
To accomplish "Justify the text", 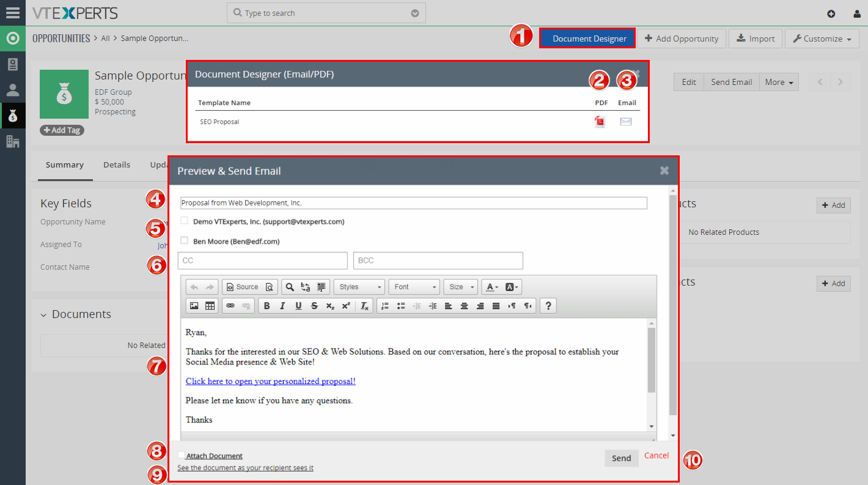I will (496, 306).
